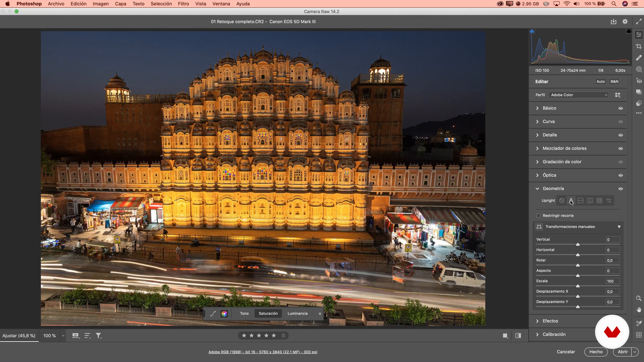Image resolution: width=644 pixels, height=362 pixels.
Task: Toggle before/after view icon
Action: 518,336
